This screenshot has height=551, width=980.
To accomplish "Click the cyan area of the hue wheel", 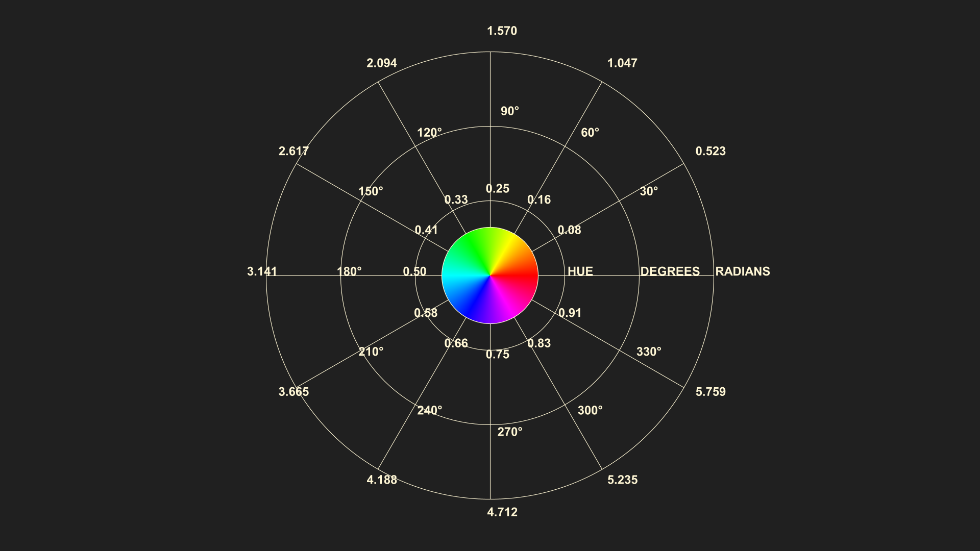I will coord(458,275).
